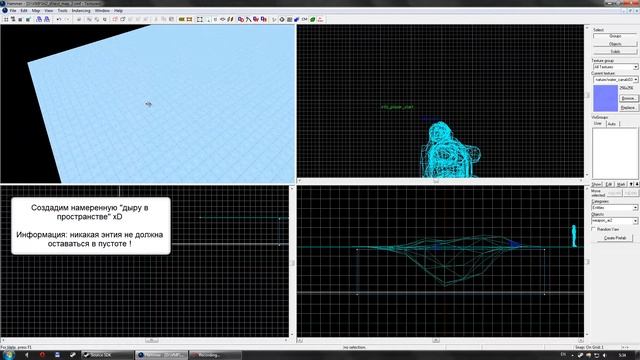Open the File menu

[x=13, y=11]
